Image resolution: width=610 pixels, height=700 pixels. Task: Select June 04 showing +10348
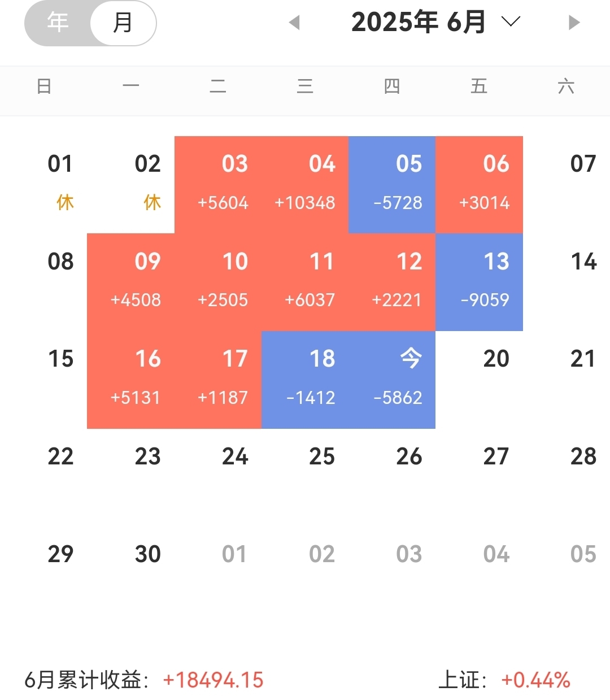pyautogui.click(x=305, y=185)
